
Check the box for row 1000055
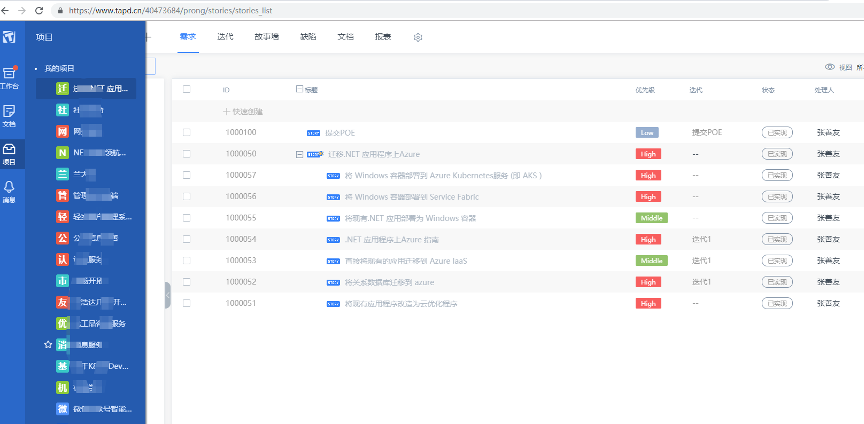coord(186,218)
